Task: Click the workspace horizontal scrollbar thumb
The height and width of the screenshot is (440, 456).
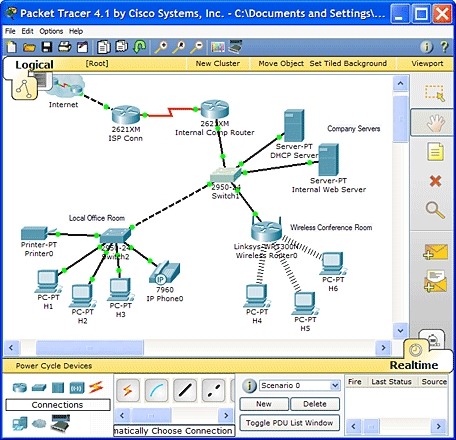Action: (x=90, y=348)
